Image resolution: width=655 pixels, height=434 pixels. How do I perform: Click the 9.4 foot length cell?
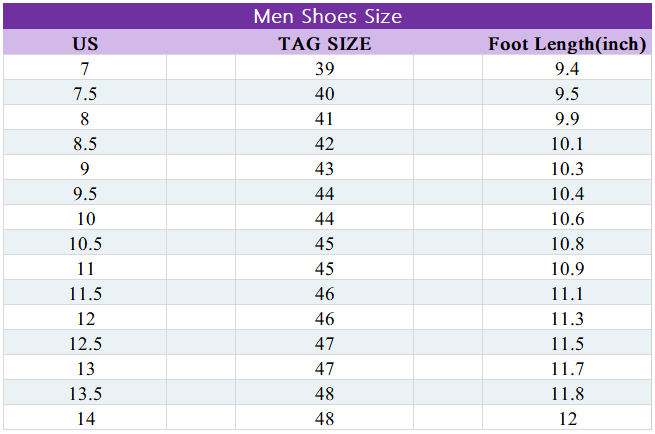[566, 69]
